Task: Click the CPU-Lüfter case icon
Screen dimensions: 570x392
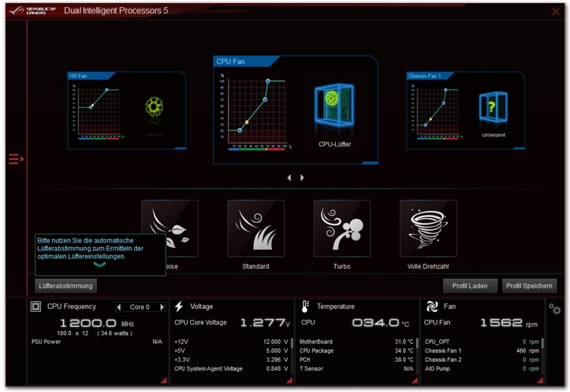Action: (x=335, y=105)
